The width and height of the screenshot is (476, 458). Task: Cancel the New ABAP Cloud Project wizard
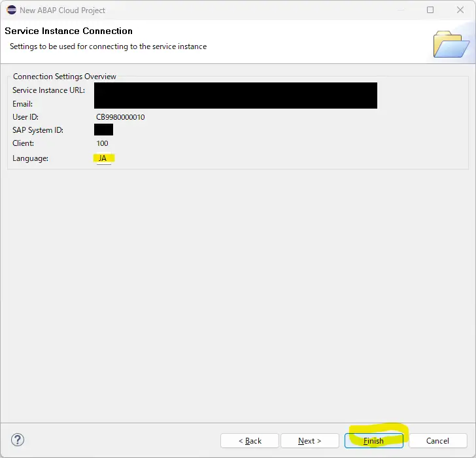pyautogui.click(x=437, y=441)
